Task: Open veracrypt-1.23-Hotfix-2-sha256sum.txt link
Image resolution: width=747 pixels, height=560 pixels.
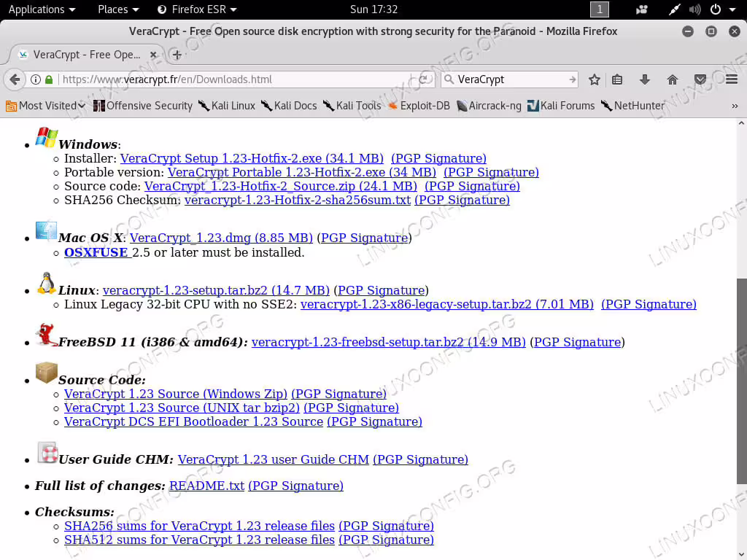Action: (298, 200)
